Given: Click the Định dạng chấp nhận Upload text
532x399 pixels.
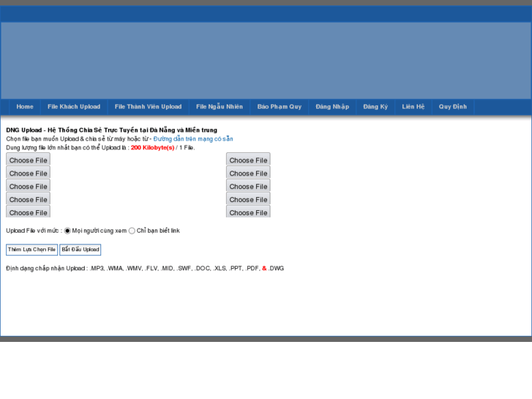Looking at the screenshot, I should point(46,268).
